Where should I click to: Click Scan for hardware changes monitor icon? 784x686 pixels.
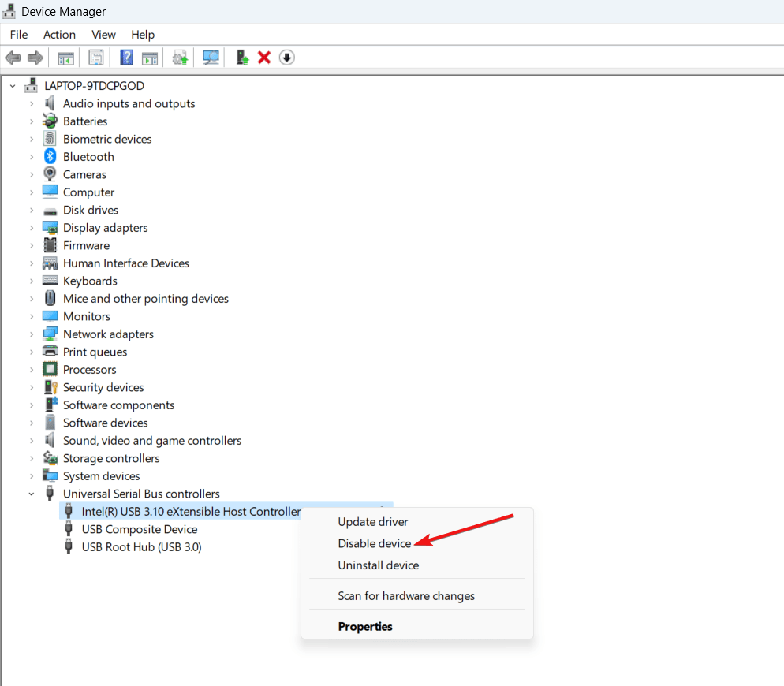(211, 58)
